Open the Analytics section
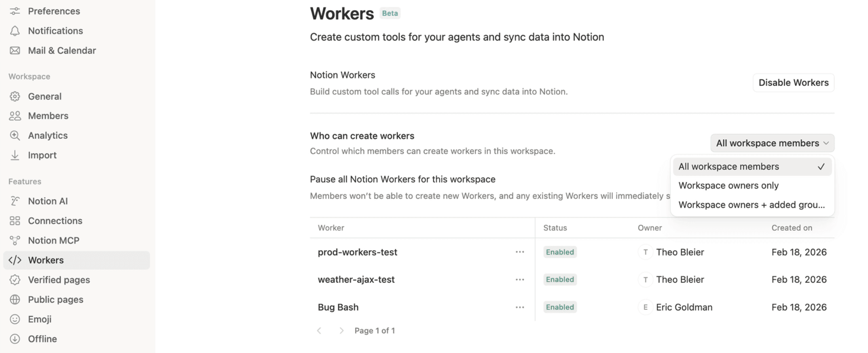Screen dimensions: 868x353 click(76, 135)
